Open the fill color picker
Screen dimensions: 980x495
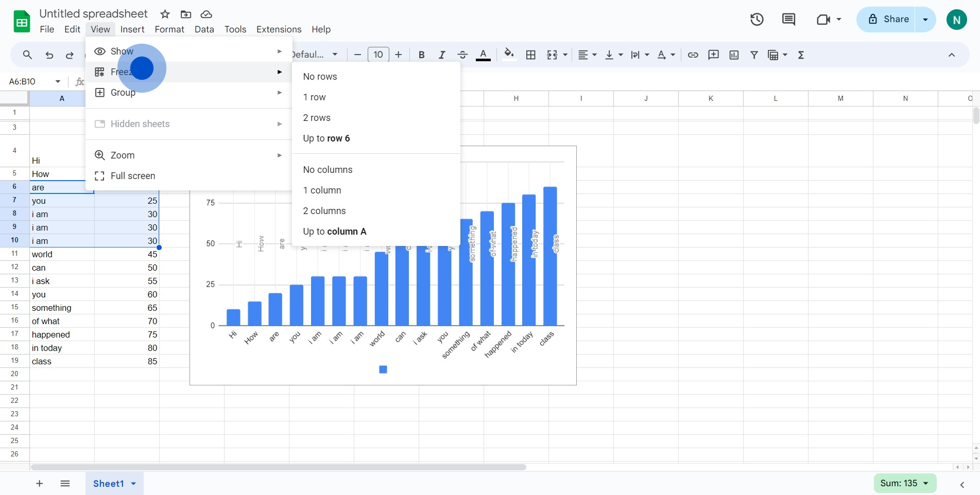click(509, 55)
